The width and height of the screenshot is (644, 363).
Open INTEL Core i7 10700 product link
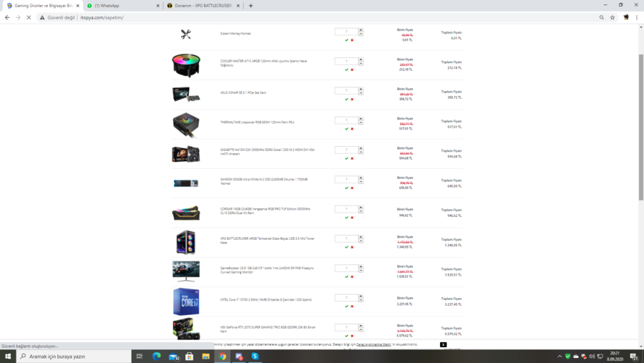pos(266,300)
